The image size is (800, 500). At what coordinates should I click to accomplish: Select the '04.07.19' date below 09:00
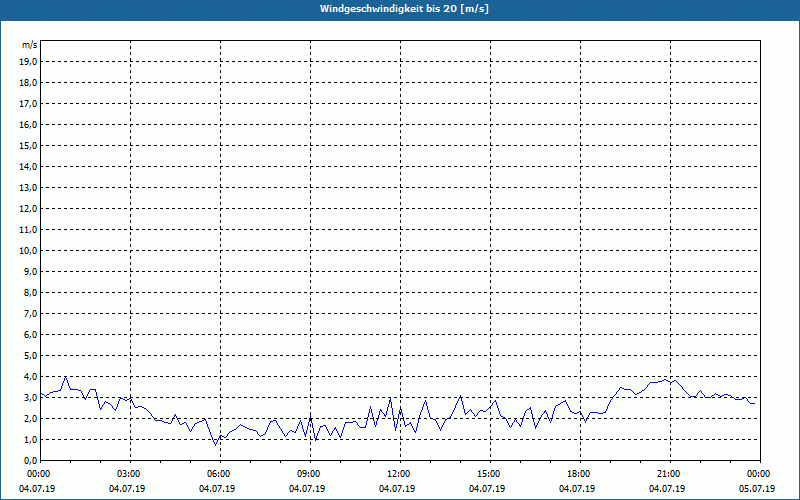point(307,489)
